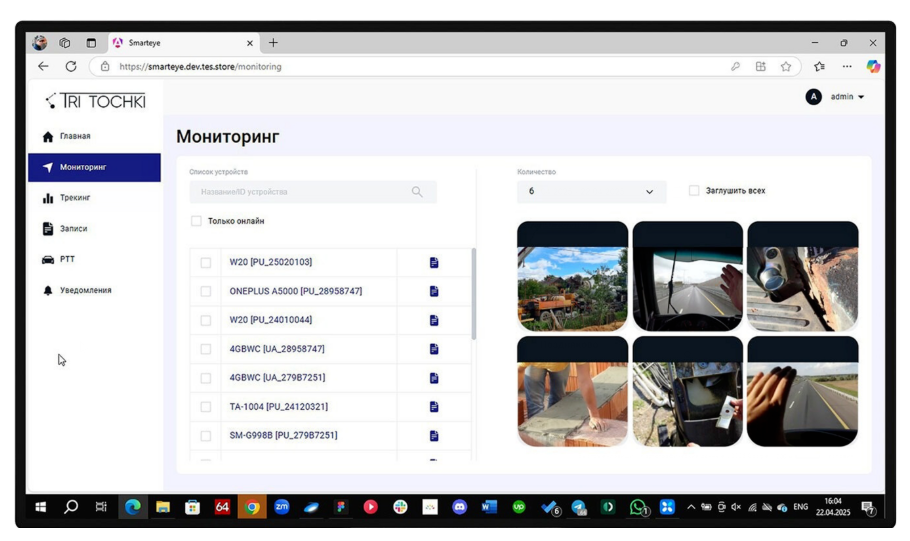Screen dimensions: 910x541
Task: Open the windshield wiper road camera thumbnail
Action: point(688,276)
